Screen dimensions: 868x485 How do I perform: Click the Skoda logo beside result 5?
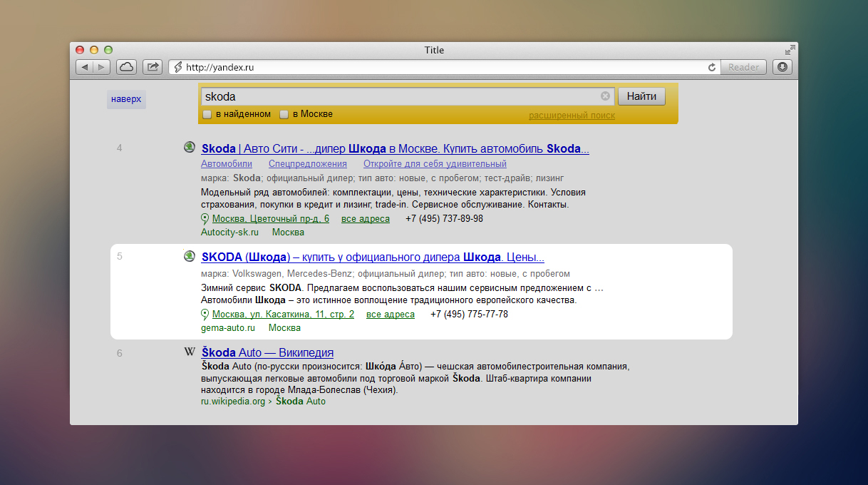(190, 256)
